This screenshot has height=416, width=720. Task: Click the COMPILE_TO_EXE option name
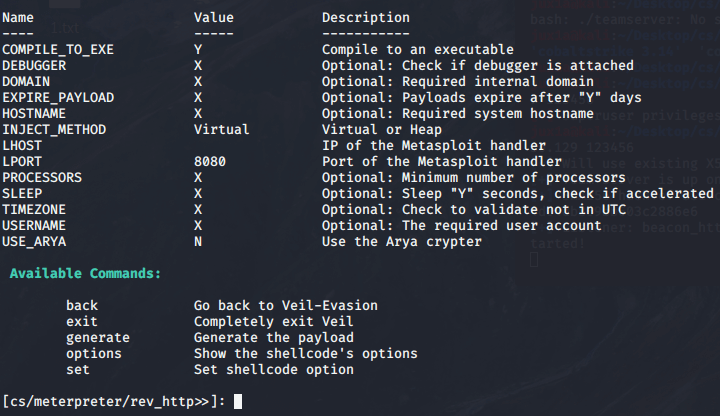tap(58, 50)
